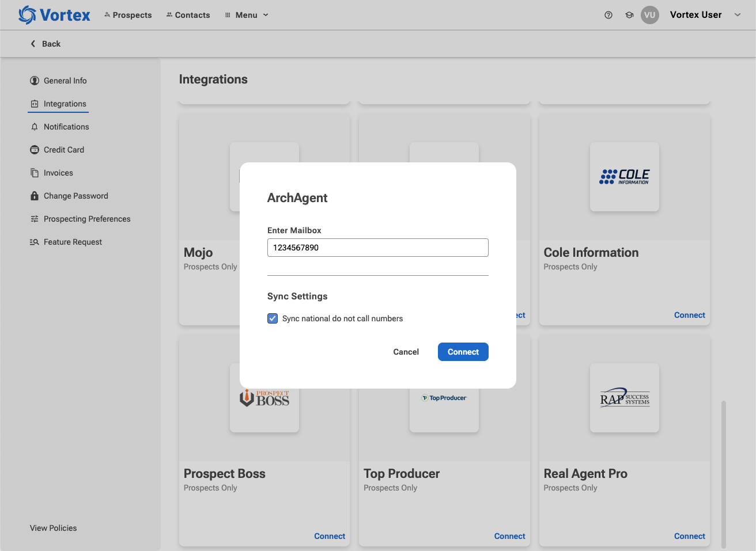Click the Integrations sidebar icon
The image size is (756, 551).
(35, 104)
